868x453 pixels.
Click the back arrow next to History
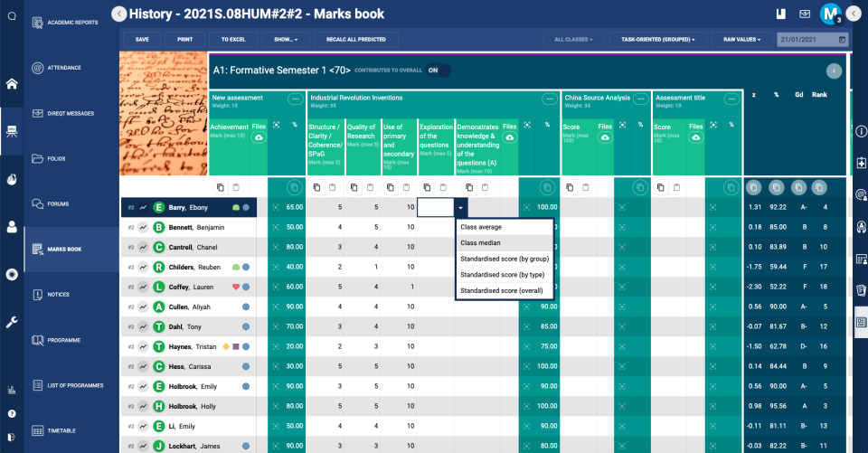[119, 14]
